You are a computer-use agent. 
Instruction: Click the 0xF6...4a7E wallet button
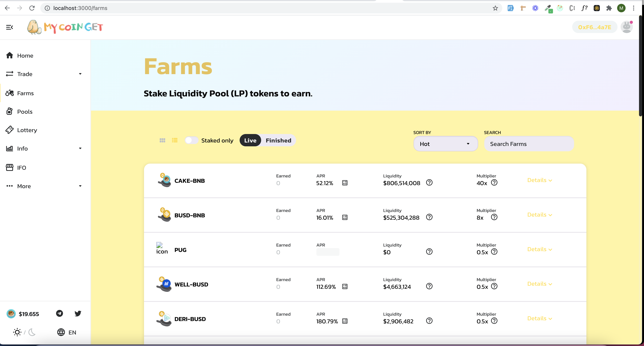(x=594, y=27)
